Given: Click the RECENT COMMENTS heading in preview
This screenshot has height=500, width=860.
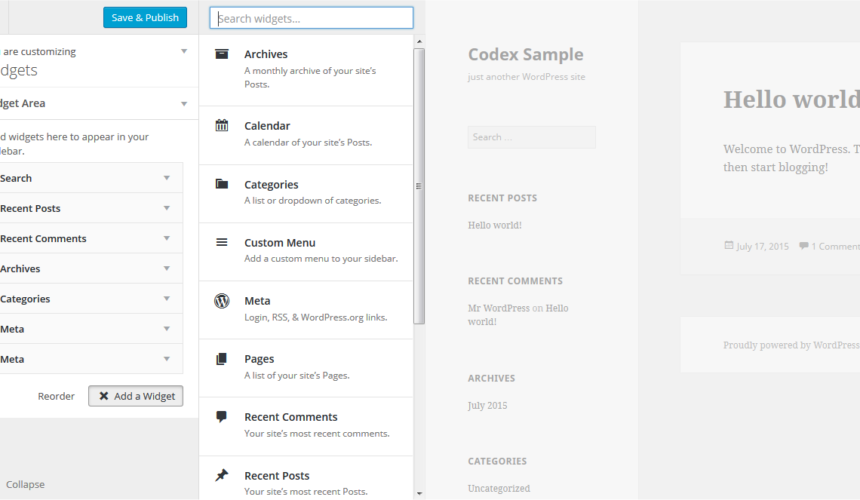Looking at the screenshot, I should [515, 281].
